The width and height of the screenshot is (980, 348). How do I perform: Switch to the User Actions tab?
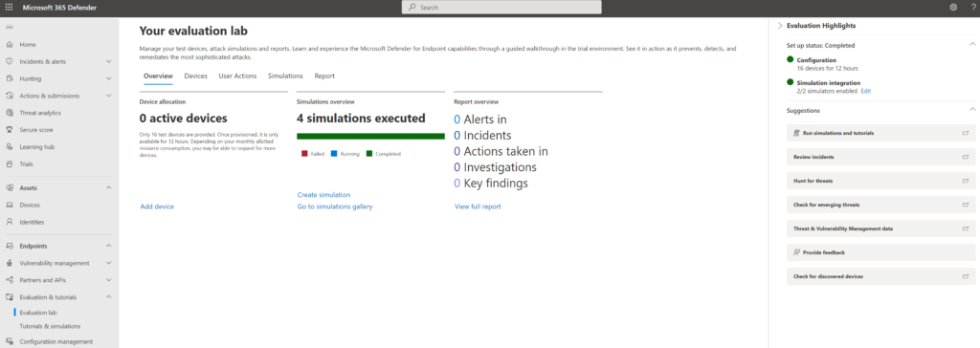tap(237, 76)
